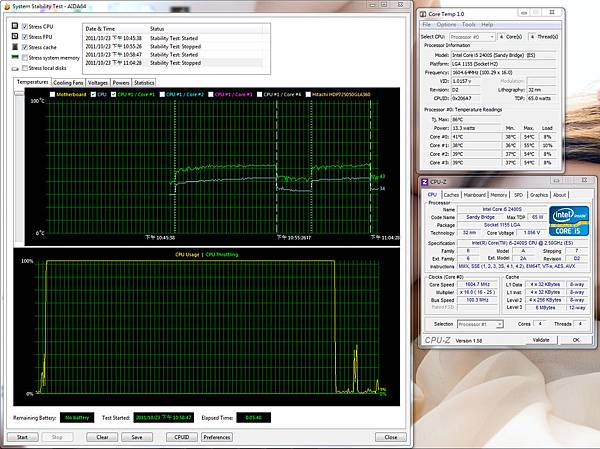Toggle CPU #1 / Core #4 graph checkbox
600x449 pixels.
pyautogui.click(x=259, y=94)
